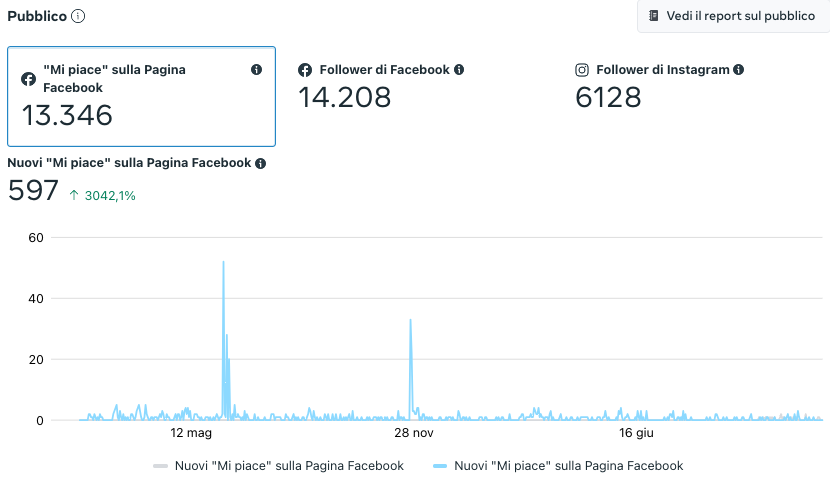Click info icon inside the selected "Mi piace" card
This screenshot has width=838, height=482.
click(256, 70)
